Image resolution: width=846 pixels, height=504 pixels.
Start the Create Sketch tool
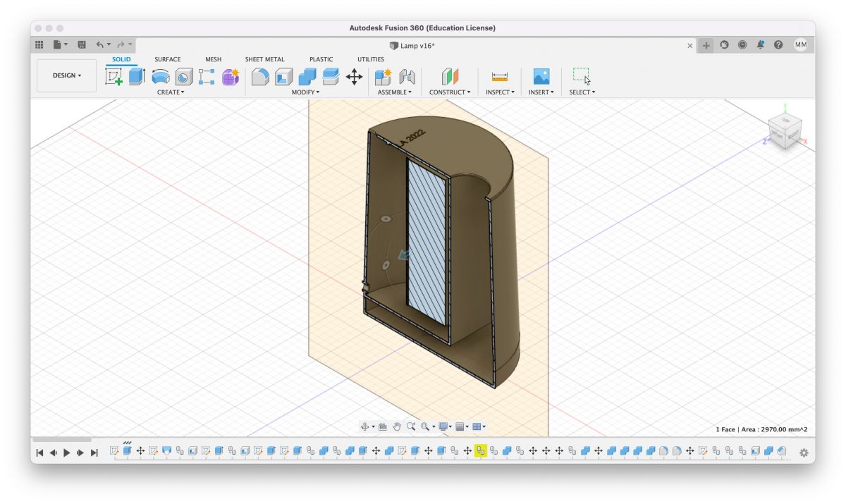(114, 77)
